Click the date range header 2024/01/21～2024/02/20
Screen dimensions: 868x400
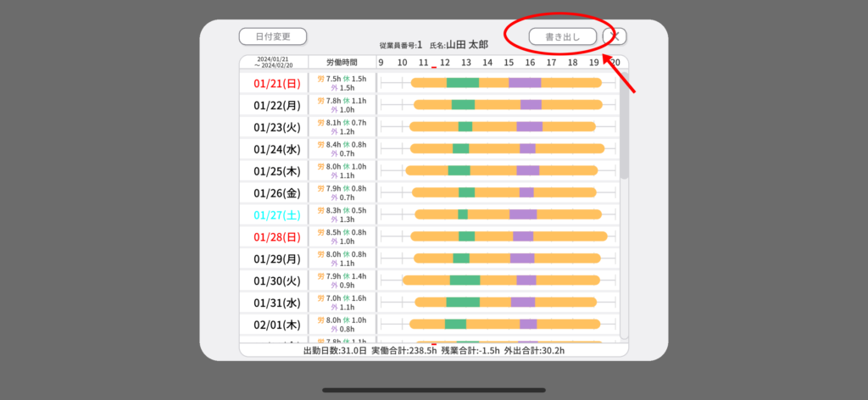tap(273, 62)
